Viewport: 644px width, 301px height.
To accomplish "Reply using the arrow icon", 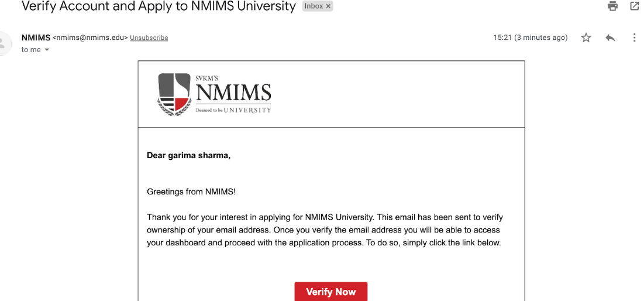I will coord(610,38).
